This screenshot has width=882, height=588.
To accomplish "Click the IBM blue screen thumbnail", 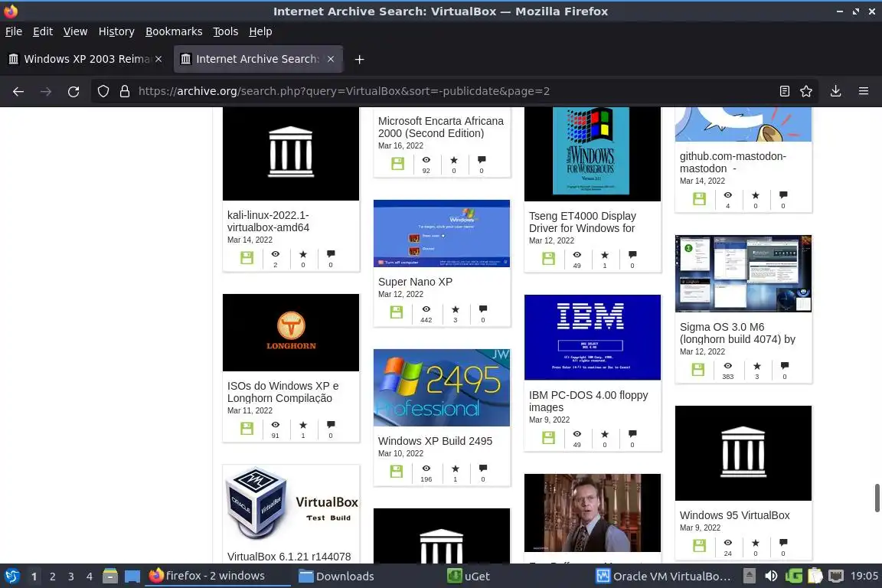I will tap(593, 337).
